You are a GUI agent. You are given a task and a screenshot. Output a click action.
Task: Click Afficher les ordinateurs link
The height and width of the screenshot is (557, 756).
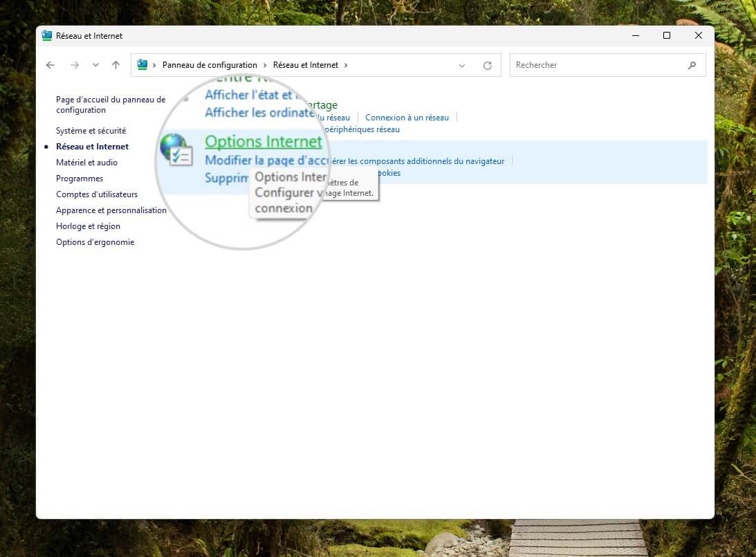pyautogui.click(x=260, y=112)
